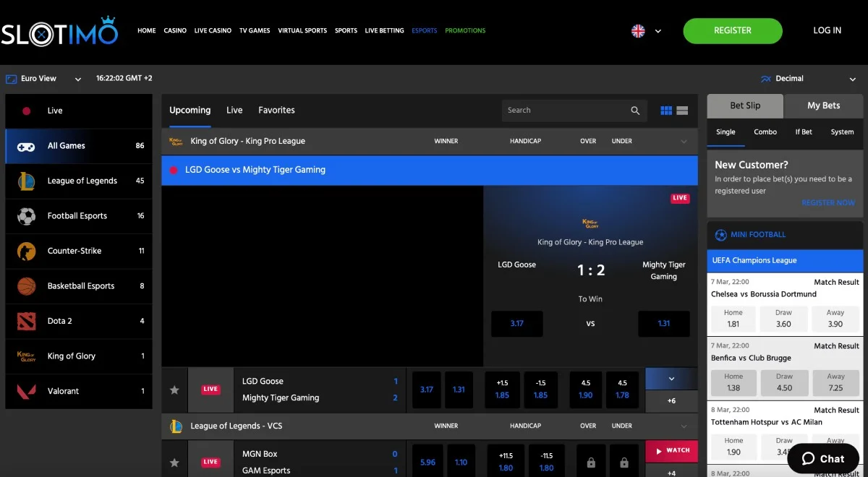Click the Euro View layout icon
Viewport: 868px width, 477px height.
pos(11,79)
